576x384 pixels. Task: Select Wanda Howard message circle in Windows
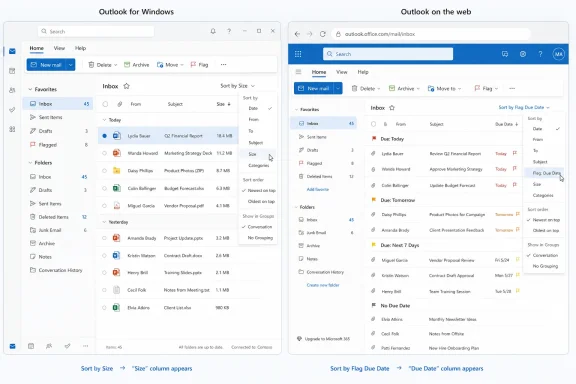coord(105,153)
